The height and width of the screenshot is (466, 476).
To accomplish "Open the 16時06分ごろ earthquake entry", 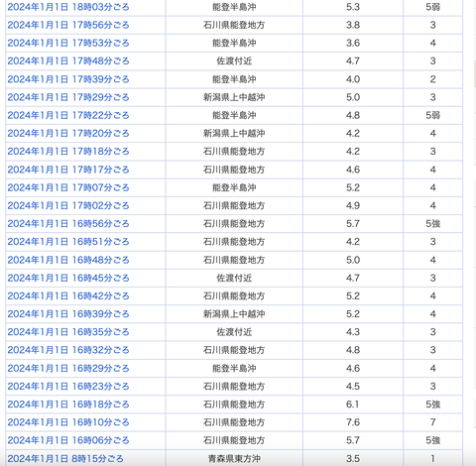I will [x=68, y=440].
